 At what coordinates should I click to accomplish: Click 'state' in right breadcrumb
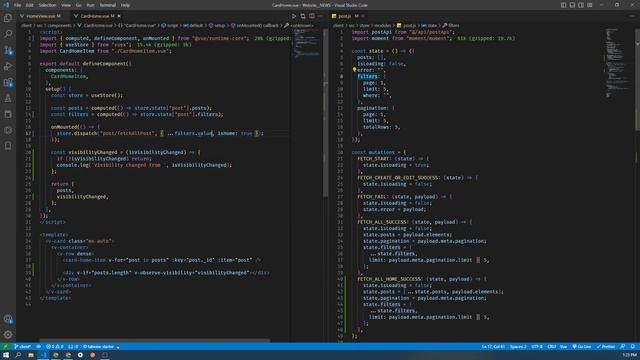[x=432, y=25]
